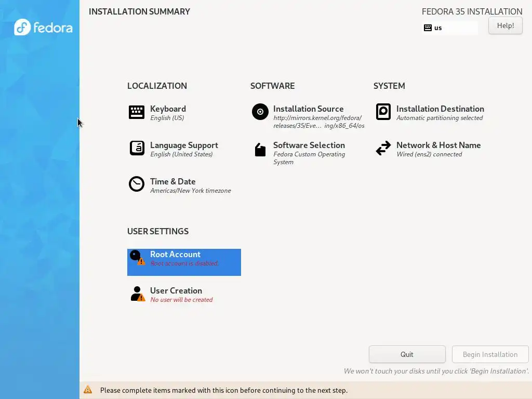Screen dimensions: 532x399
Task: Click the Root Account key icon
Action: [x=137, y=258]
